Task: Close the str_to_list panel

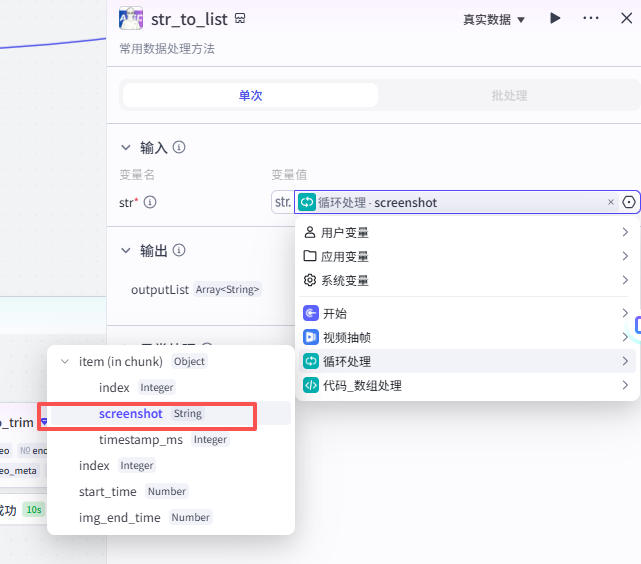Action: (626, 18)
